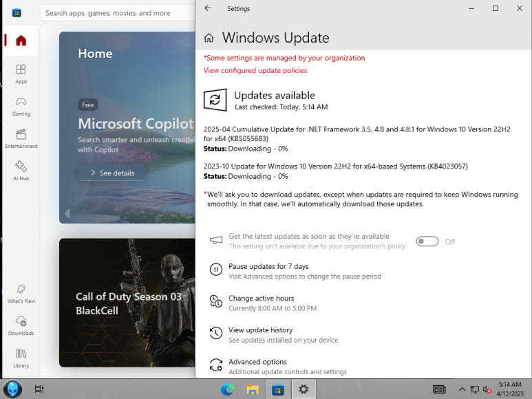Click the muted volume tray icon
Image resolution: width=532 pixels, height=399 pixels.
point(487,390)
